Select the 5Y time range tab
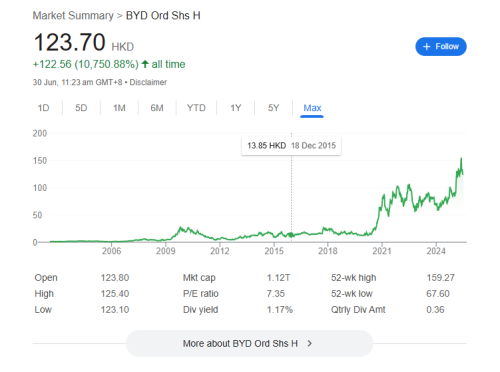 coord(273,108)
